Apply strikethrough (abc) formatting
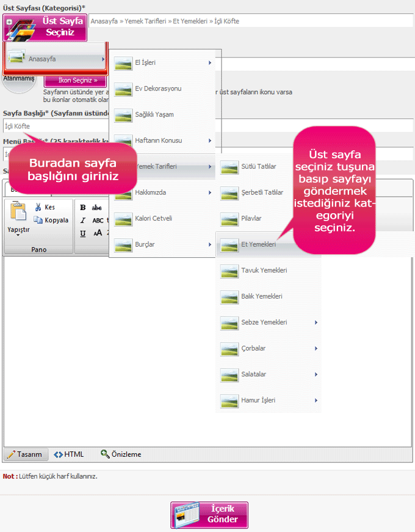The height and width of the screenshot is (532, 415). tap(97, 208)
